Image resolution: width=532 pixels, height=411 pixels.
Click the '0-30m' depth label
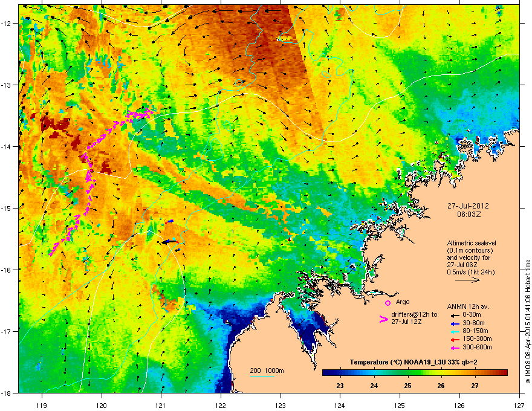click(x=472, y=315)
